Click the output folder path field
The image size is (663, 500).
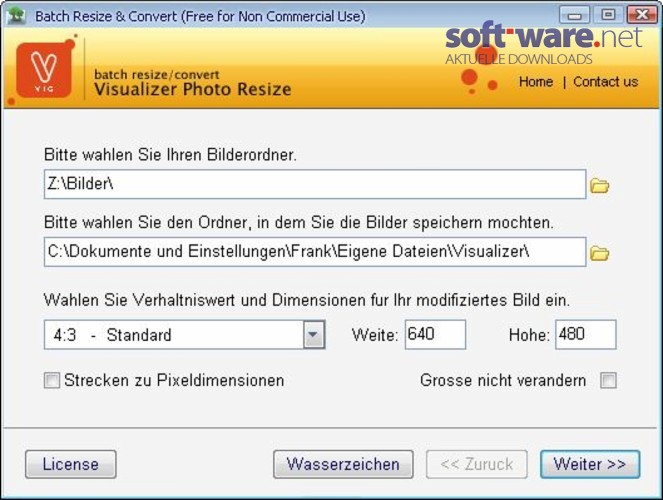315,251
